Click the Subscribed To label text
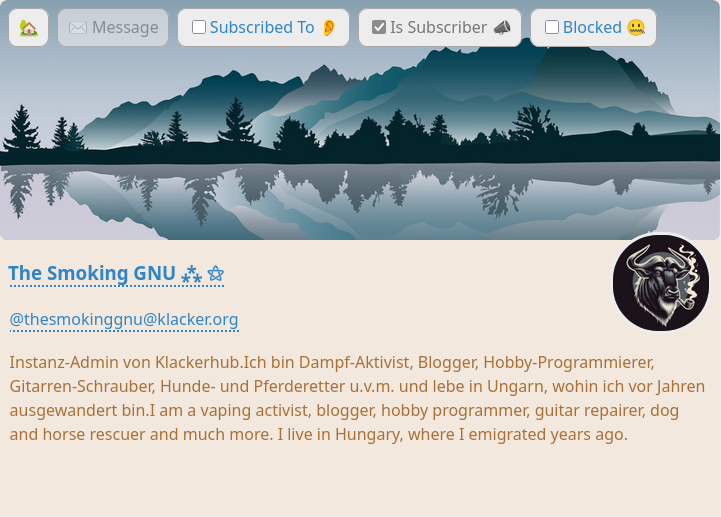This screenshot has width=721, height=517. (262, 28)
